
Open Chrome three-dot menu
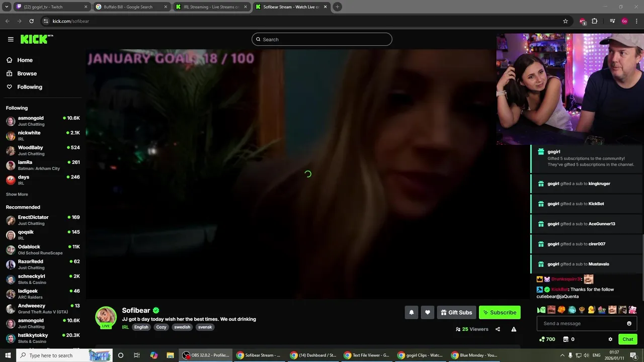point(637,21)
